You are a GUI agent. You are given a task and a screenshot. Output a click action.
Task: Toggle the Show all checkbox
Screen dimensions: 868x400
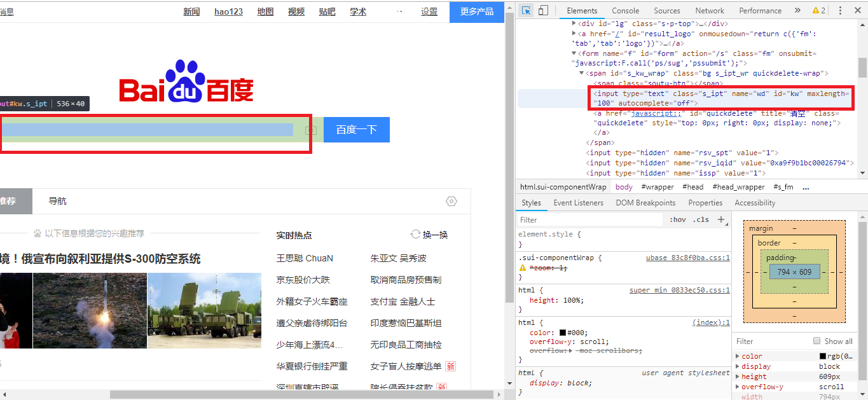(816, 341)
